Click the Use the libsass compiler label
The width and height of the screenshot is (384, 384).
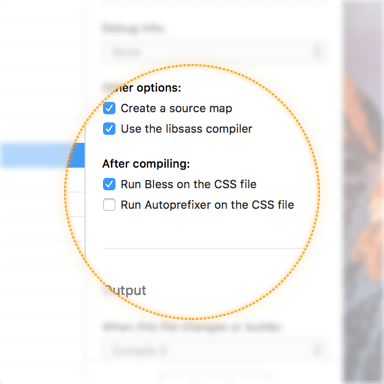pos(186,129)
